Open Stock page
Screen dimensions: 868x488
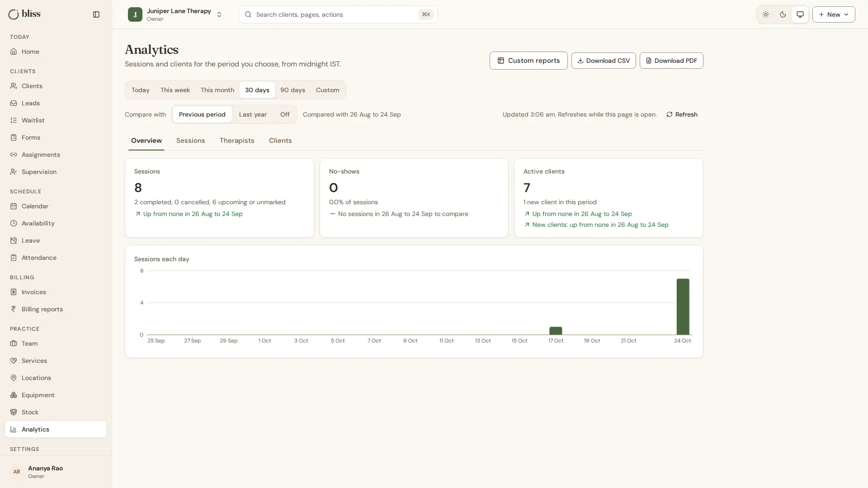tap(56, 412)
